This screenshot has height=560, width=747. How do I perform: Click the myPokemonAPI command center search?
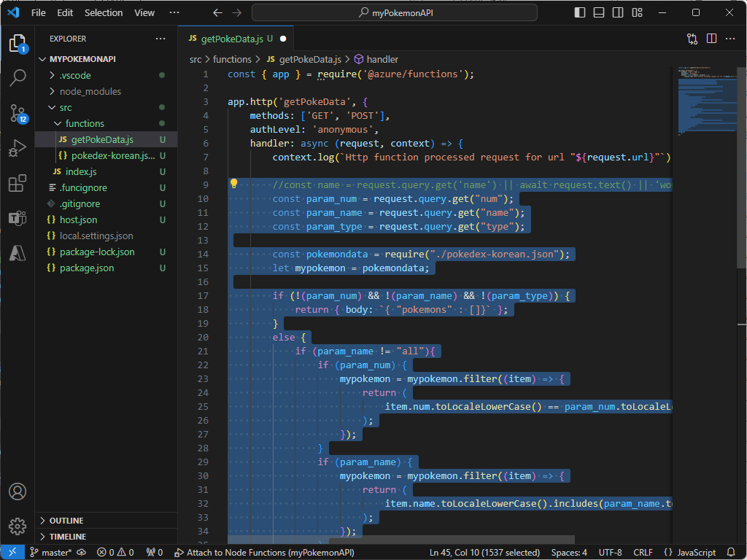tap(395, 13)
